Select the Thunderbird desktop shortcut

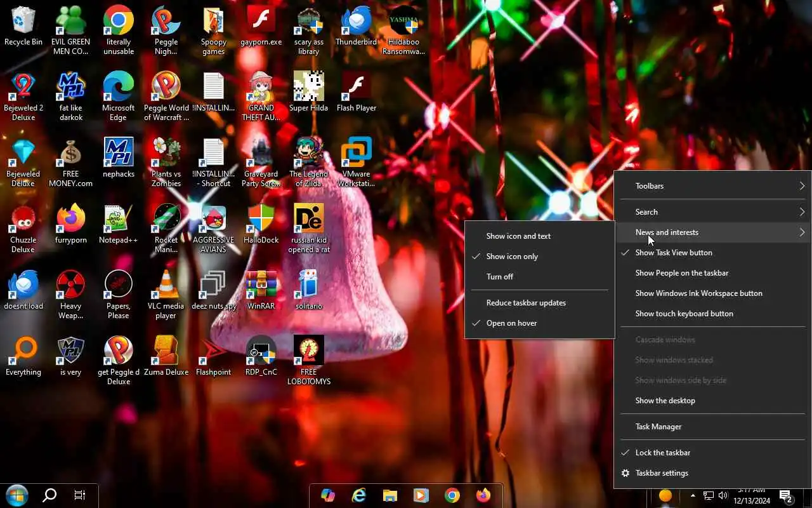click(x=357, y=27)
